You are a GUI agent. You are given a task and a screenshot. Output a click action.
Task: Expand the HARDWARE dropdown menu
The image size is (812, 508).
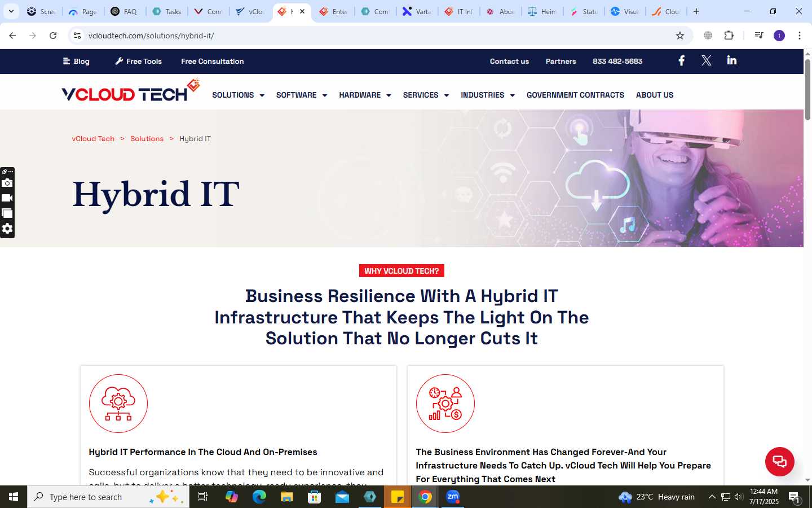pos(365,95)
